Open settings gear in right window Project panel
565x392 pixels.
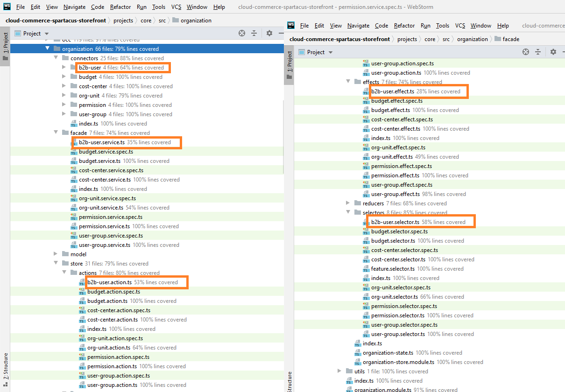553,52
